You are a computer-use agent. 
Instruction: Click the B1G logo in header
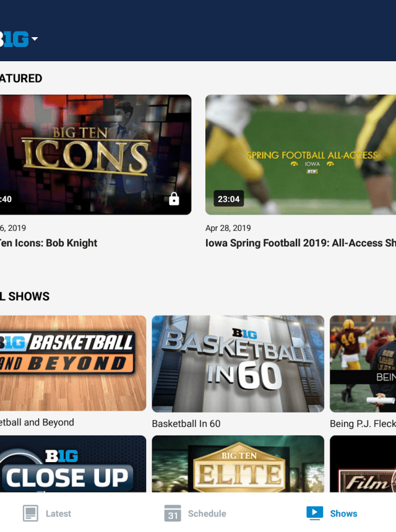pos(14,39)
